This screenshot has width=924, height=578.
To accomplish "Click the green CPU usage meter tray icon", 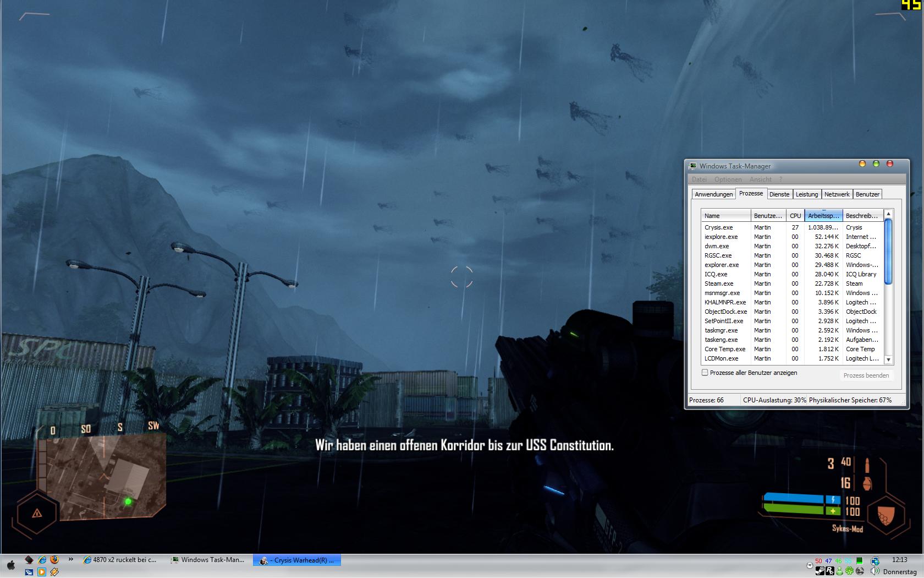I will 860,560.
